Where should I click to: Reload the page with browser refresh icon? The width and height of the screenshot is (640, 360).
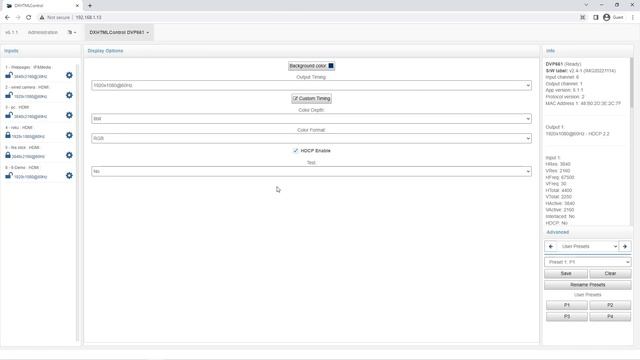pyautogui.click(x=29, y=18)
